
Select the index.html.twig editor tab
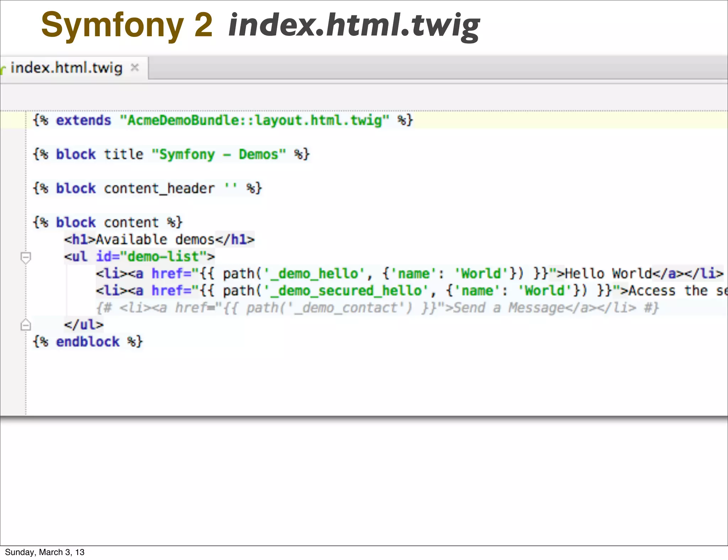73,68
